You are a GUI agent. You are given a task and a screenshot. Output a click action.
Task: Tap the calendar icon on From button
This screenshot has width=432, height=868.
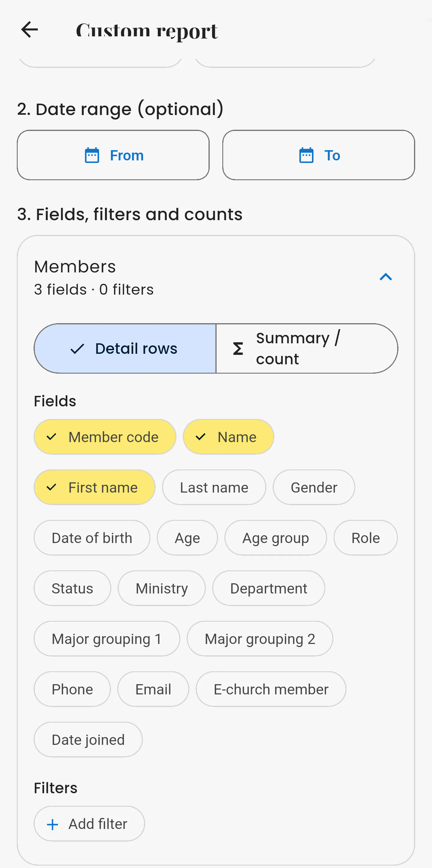pyautogui.click(x=92, y=155)
